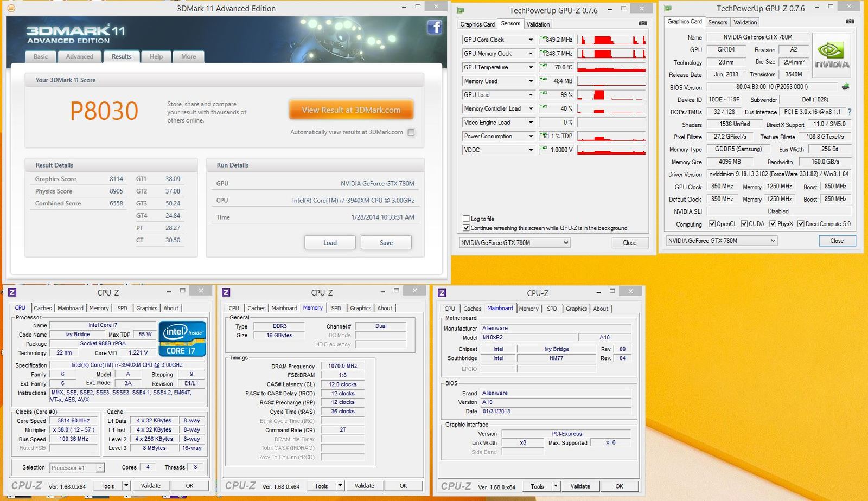This screenshot has height=501, width=868.
Task: Toggle the DirectCompute 5.0 checkbox
Action: (x=801, y=224)
